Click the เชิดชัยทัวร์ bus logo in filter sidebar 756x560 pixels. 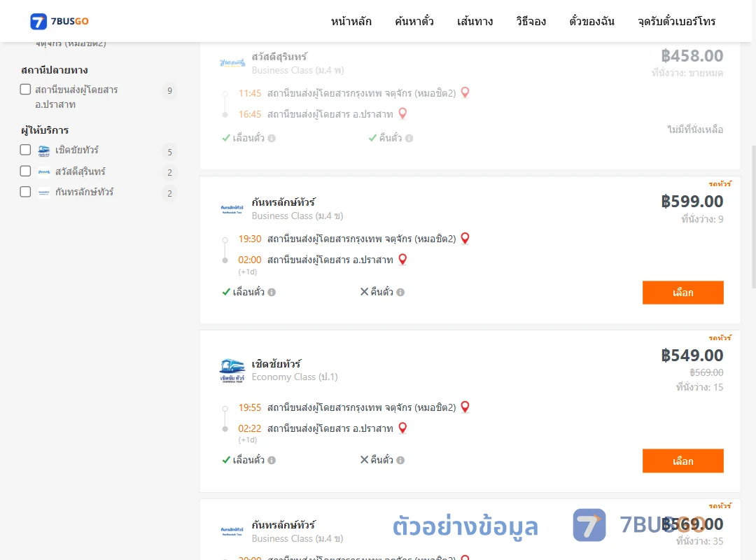(44, 150)
